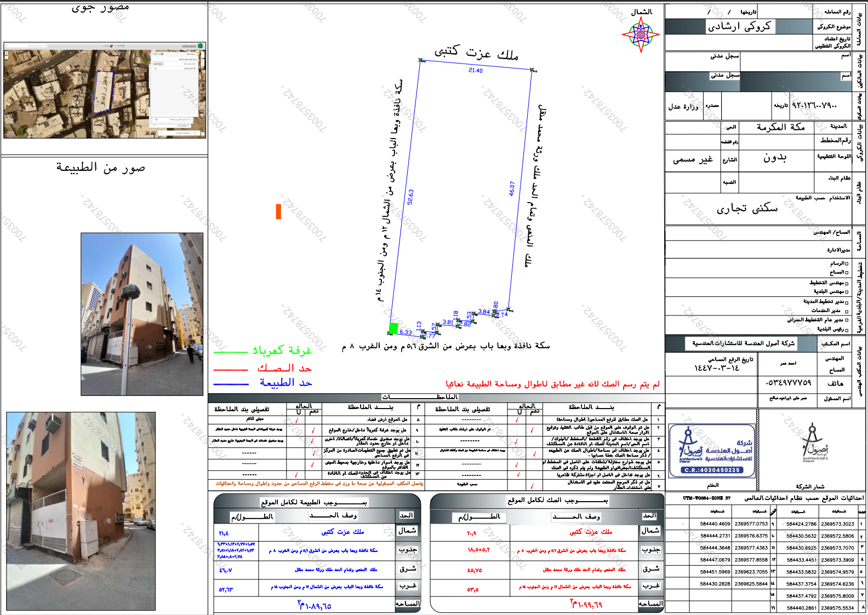Viewport: 868px width, 615px height.
Task: Click the deed number ٩٢٠١٢٦٠٠٧٩٠٠
Action: coord(814,105)
